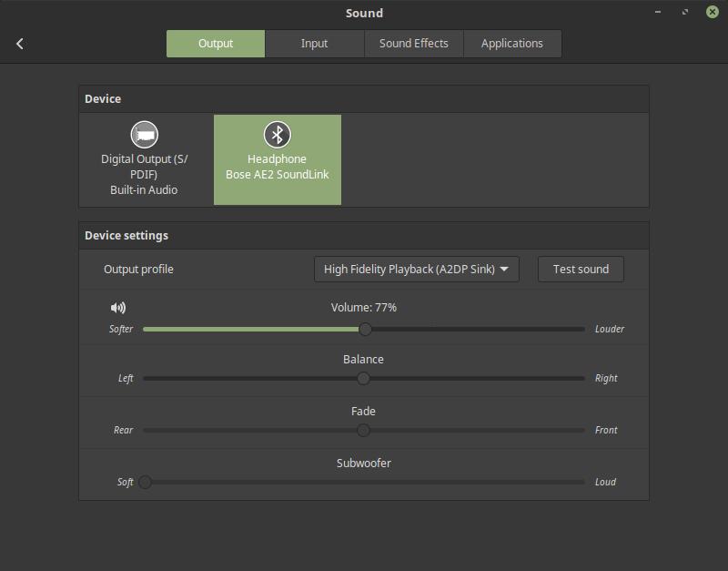Image resolution: width=728 pixels, height=571 pixels.
Task: Select the Bose AE2 SoundLink headphone device
Action: pos(278,159)
